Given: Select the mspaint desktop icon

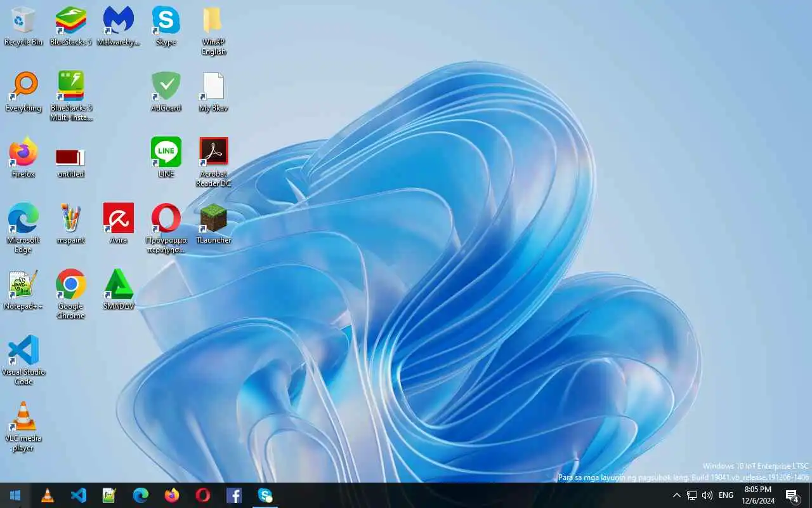Looking at the screenshot, I should pos(70,224).
